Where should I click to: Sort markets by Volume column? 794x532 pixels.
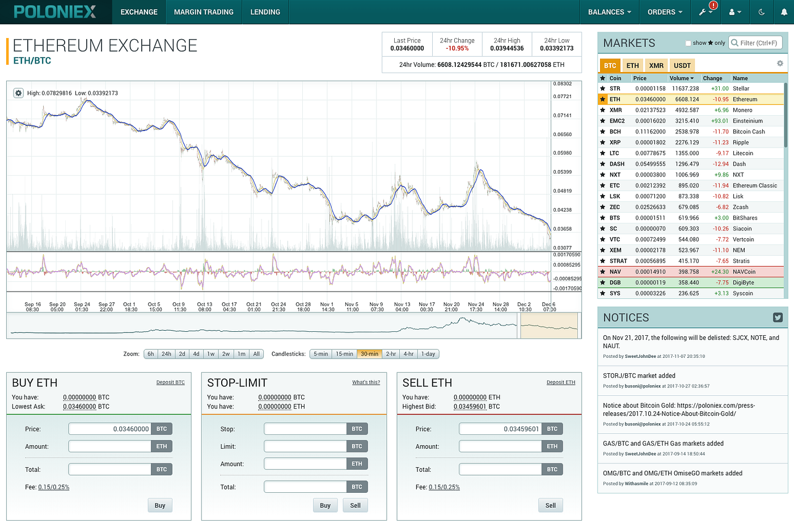pos(681,78)
